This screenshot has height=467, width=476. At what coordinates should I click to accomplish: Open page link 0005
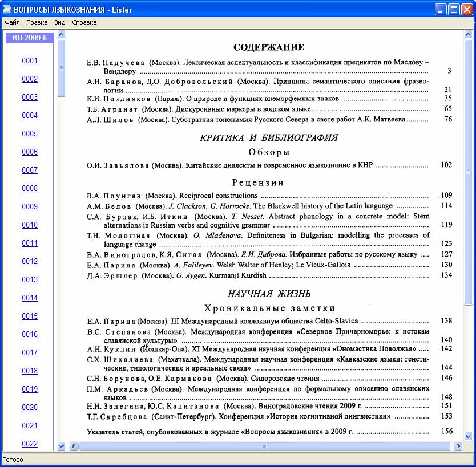pyautogui.click(x=30, y=134)
